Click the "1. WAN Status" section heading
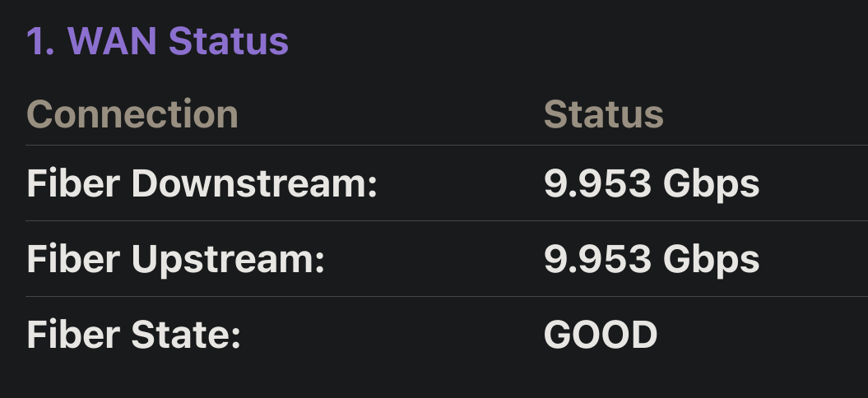Screen dimensions: 868x398 (x=158, y=41)
